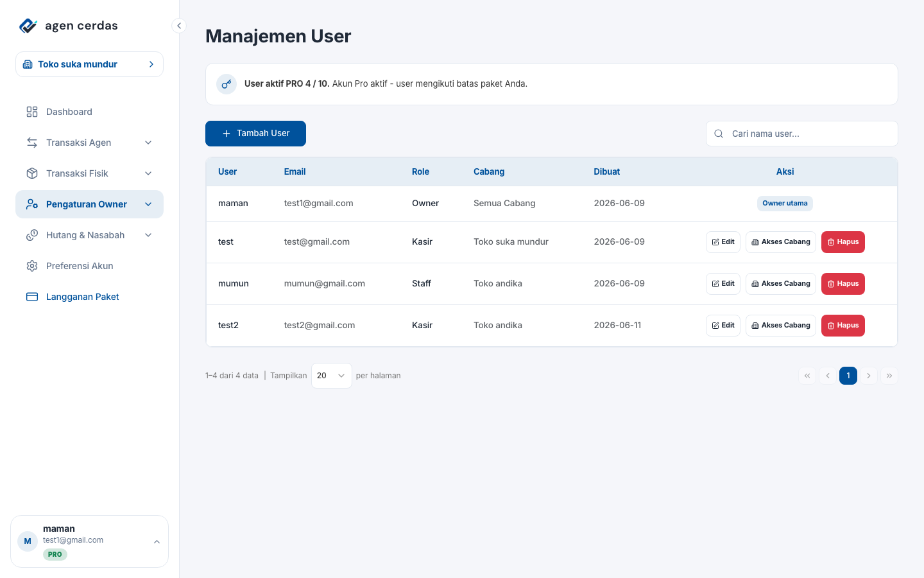
Task: Click the Pengaturan Owner user-gear icon
Action: (32, 204)
